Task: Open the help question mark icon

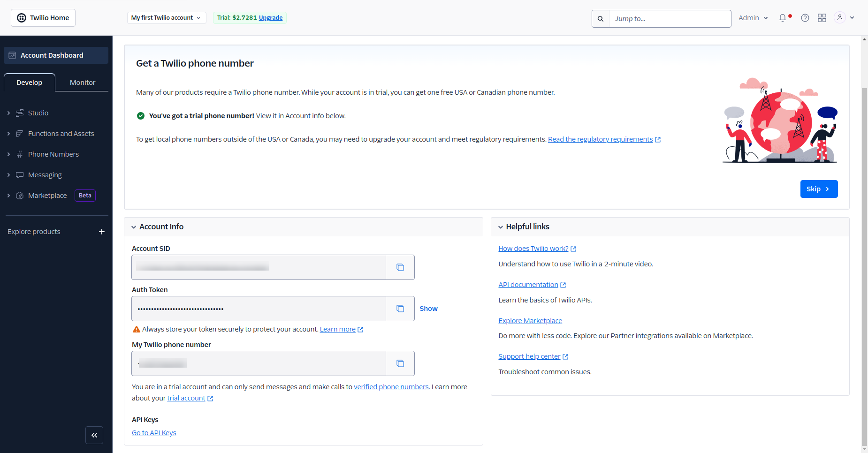Action: (805, 18)
